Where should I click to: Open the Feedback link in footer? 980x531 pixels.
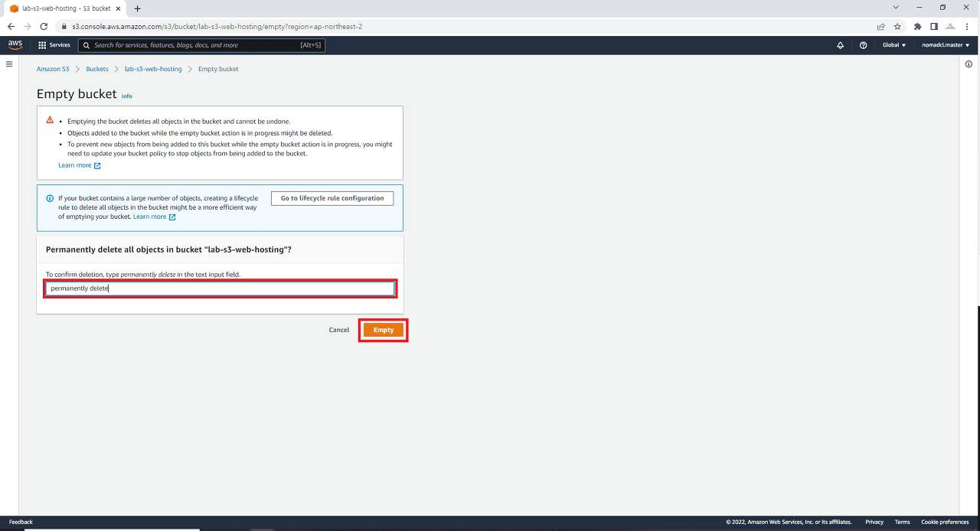[x=21, y=522]
